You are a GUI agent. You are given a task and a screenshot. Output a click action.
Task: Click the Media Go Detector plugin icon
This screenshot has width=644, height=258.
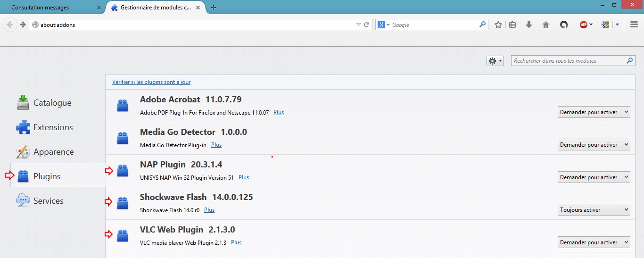point(123,138)
